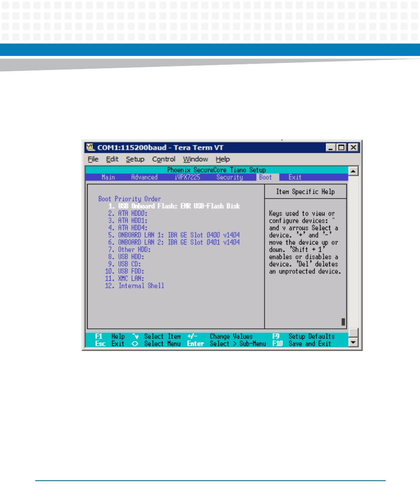Screen dimensions: 420x504
Task: Switch to the Advanced BIOS tab
Action: (x=144, y=177)
